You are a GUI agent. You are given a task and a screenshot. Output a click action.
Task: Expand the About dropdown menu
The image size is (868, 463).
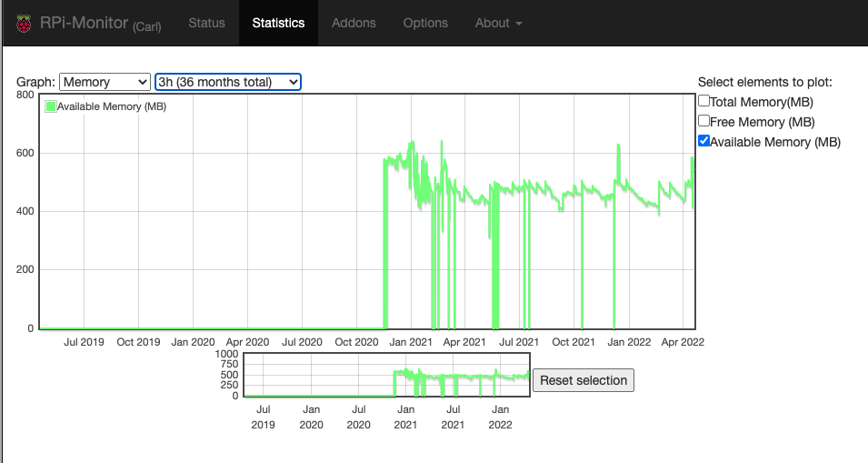click(x=498, y=23)
